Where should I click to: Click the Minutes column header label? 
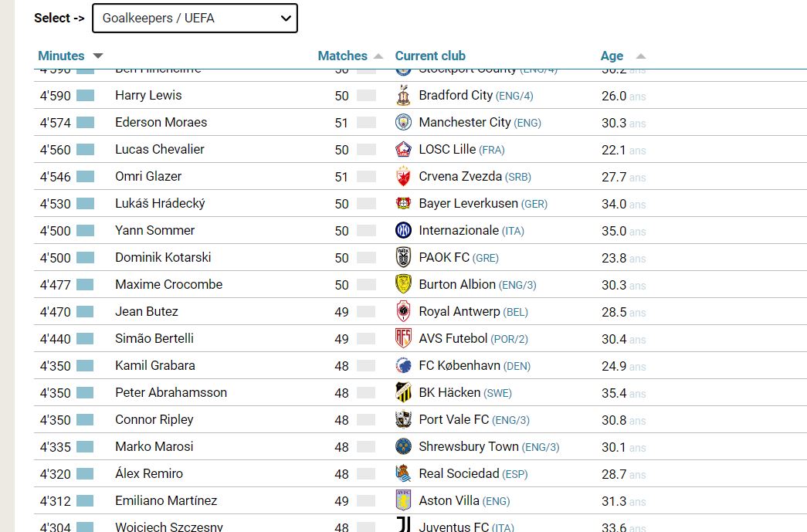click(x=61, y=56)
